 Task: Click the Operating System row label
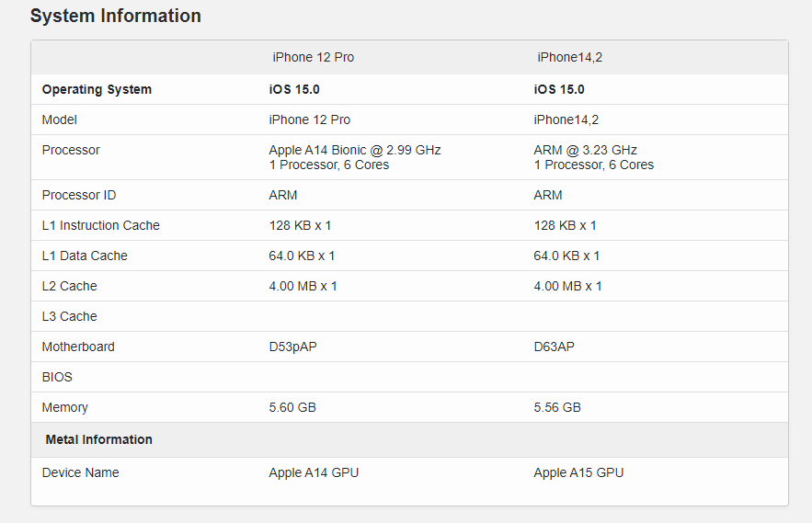tap(97, 89)
